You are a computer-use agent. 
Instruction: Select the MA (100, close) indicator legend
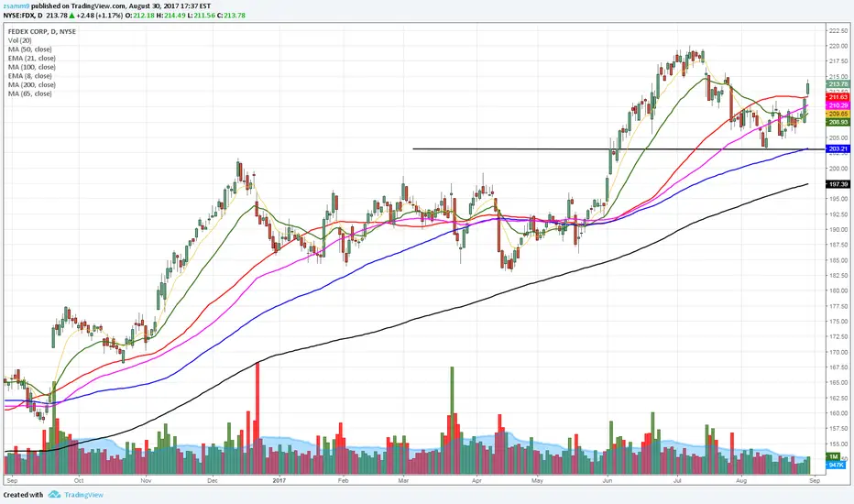click(x=31, y=67)
